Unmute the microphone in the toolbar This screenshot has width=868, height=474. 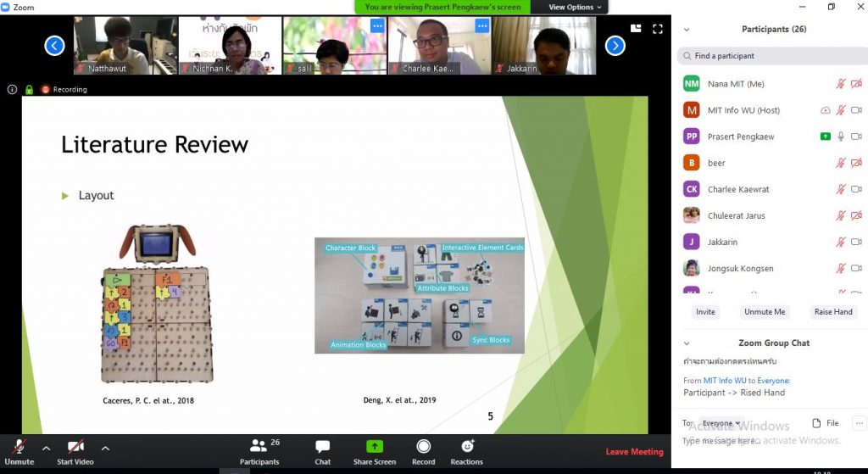pyautogui.click(x=19, y=452)
